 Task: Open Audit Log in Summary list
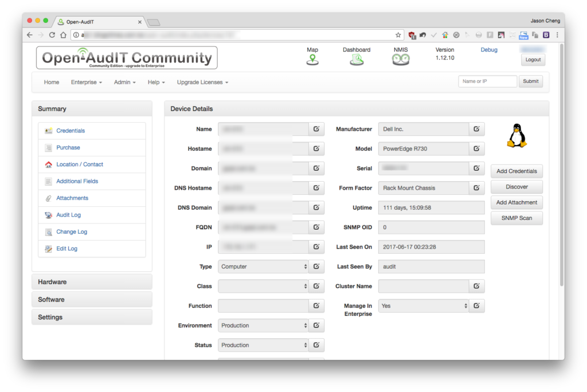click(x=69, y=215)
